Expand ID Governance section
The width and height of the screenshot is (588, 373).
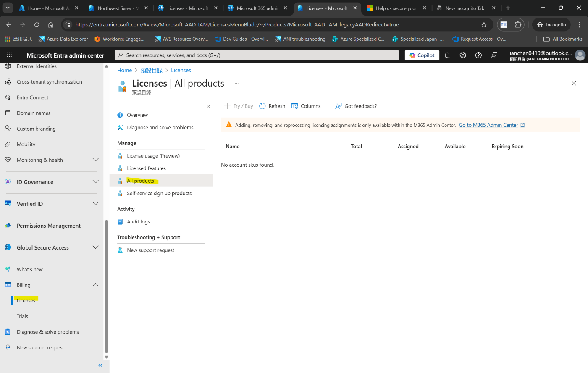point(95,182)
